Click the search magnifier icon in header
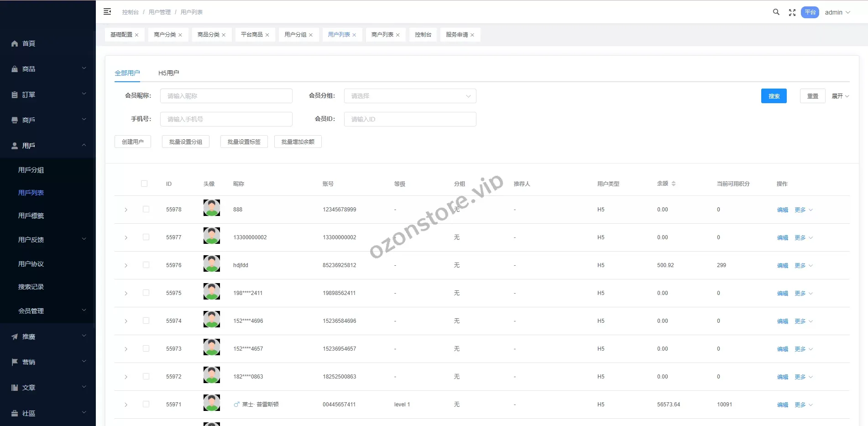868x426 pixels. tap(776, 12)
